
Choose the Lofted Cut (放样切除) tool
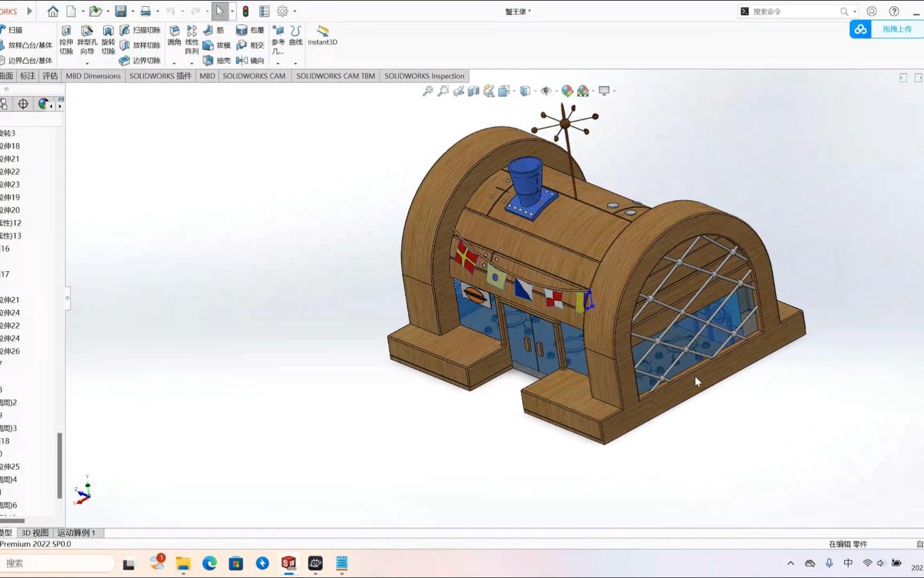140,45
